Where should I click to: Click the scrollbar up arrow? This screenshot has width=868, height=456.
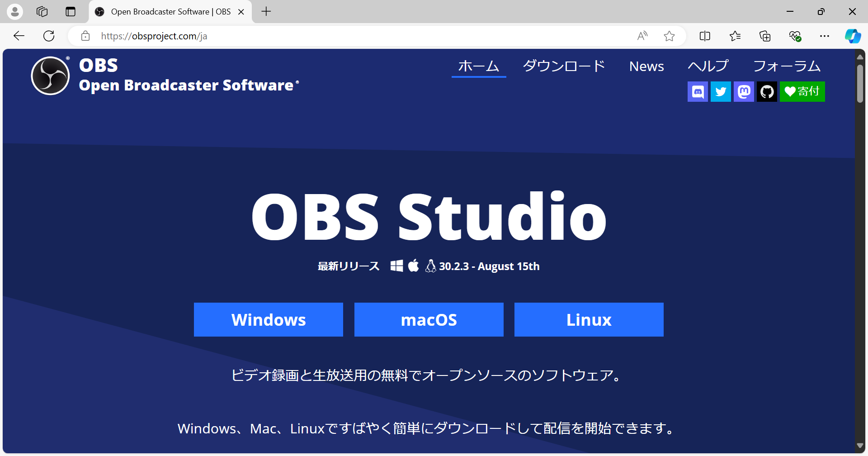860,57
